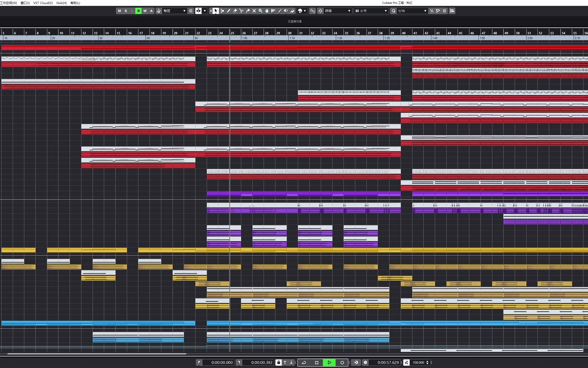Click the pre-roll/post-roll icon in transport
588x368 pixels.
tap(356, 362)
